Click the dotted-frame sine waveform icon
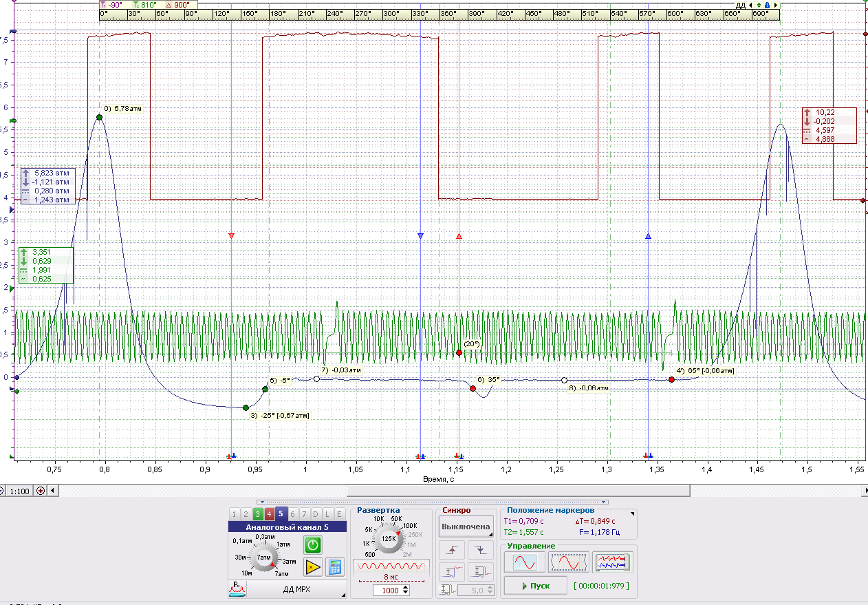The width and height of the screenshot is (868, 605). [x=567, y=562]
